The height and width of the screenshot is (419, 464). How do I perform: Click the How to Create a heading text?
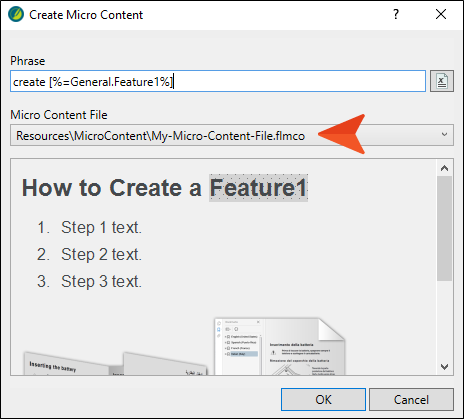tap(112, 188)
